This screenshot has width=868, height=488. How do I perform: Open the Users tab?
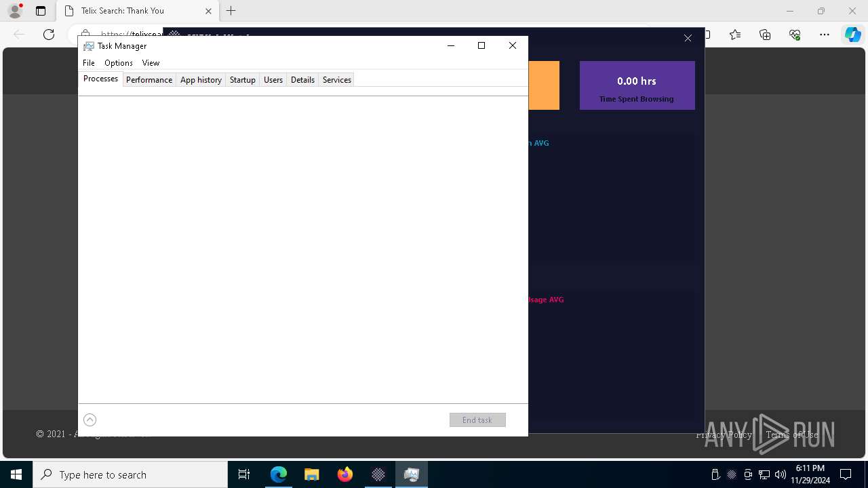point(273,80)
